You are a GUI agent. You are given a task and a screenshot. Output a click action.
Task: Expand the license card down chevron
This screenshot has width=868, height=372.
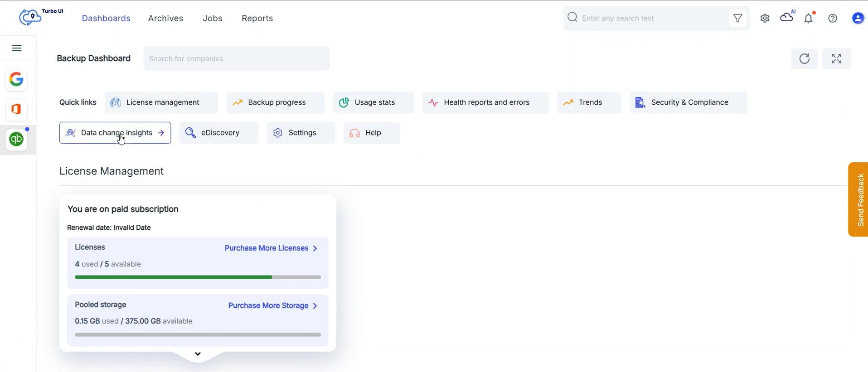click(198, 354)
